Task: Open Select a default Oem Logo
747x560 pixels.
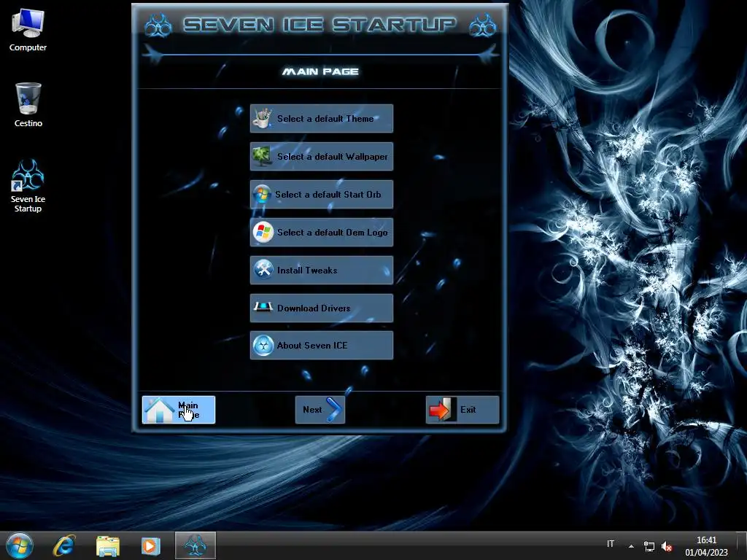Action: coord(322,233)
